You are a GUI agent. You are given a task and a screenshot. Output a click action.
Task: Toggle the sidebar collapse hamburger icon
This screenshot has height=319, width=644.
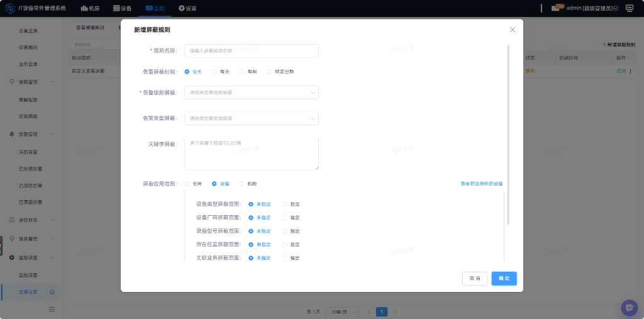click(x=52, y=309)
